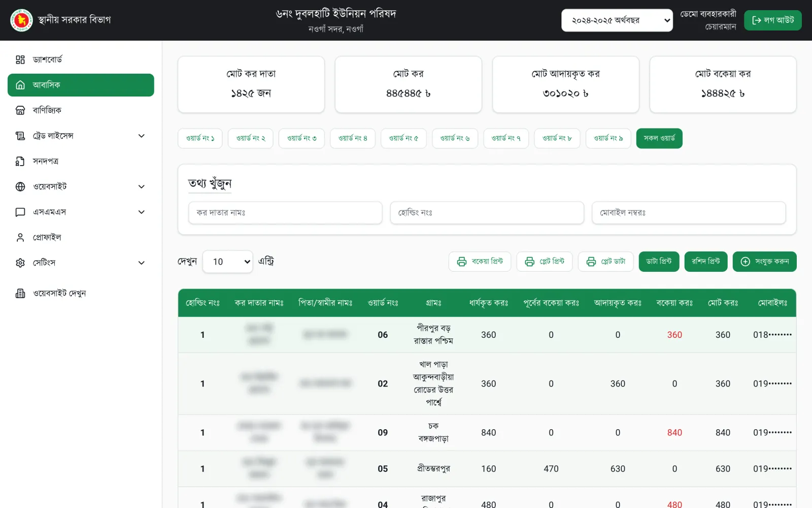Open প্রোফাইল user icon
Viewport: 812px width, 508px height.
(20, 237)
